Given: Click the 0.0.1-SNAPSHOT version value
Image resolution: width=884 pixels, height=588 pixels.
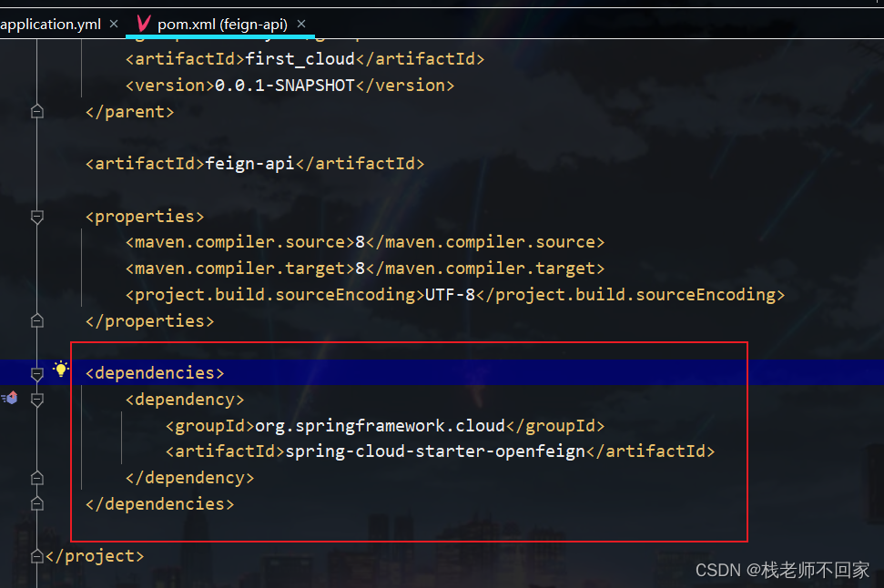Looking at the screenshot, I should tap(285, 86).
